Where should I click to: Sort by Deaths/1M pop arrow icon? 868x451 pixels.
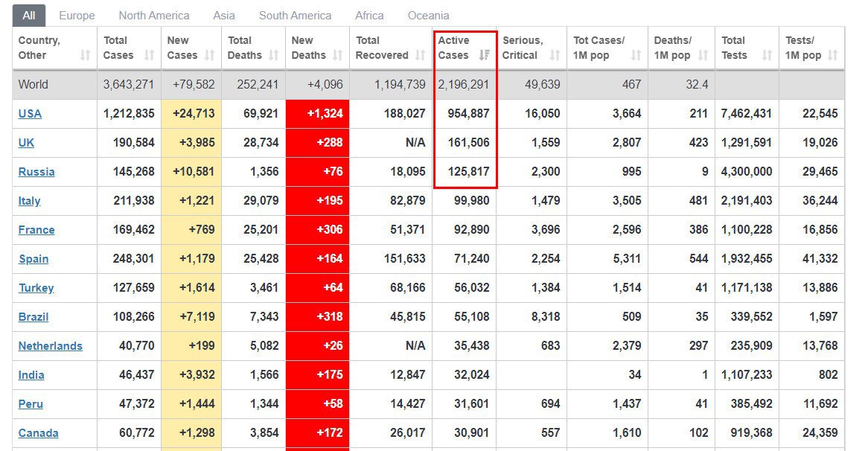tap(703, 55)
